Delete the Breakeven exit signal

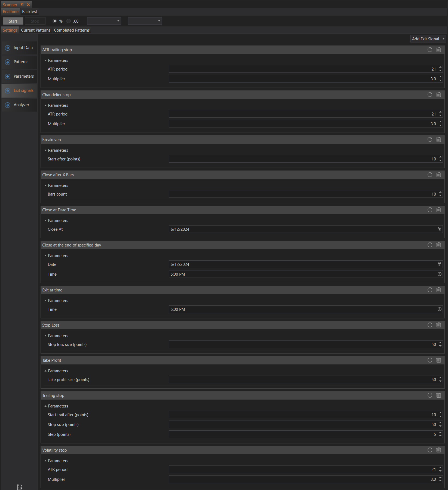tap(439, 139)
